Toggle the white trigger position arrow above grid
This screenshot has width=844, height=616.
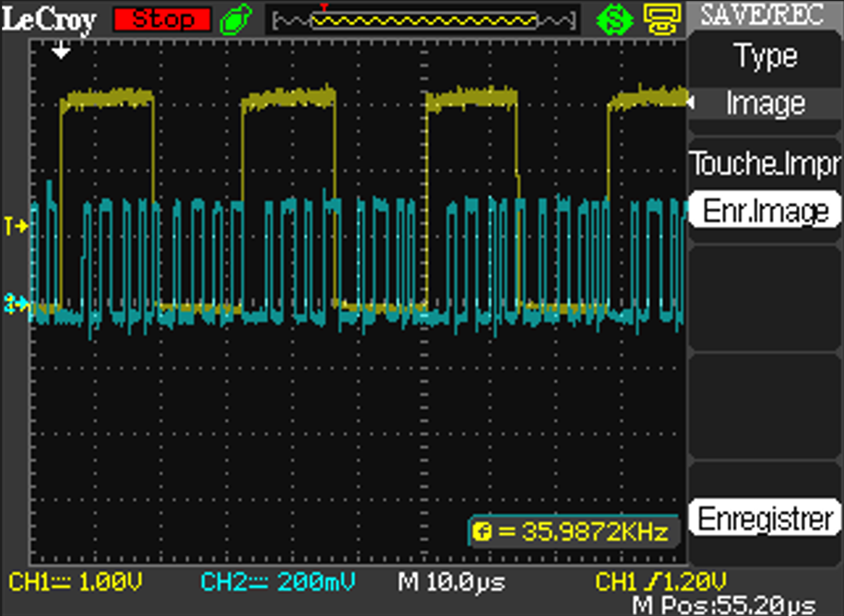click(x=60, y=53)
